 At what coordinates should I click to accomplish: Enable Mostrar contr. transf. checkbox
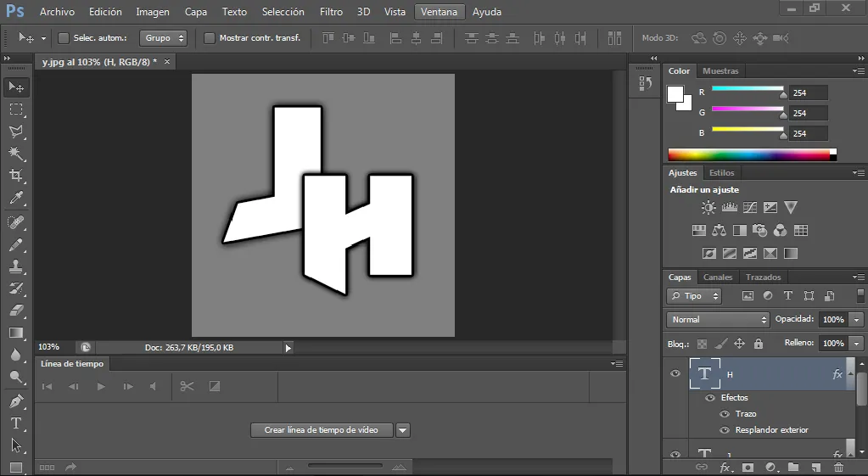click(210, 37)
